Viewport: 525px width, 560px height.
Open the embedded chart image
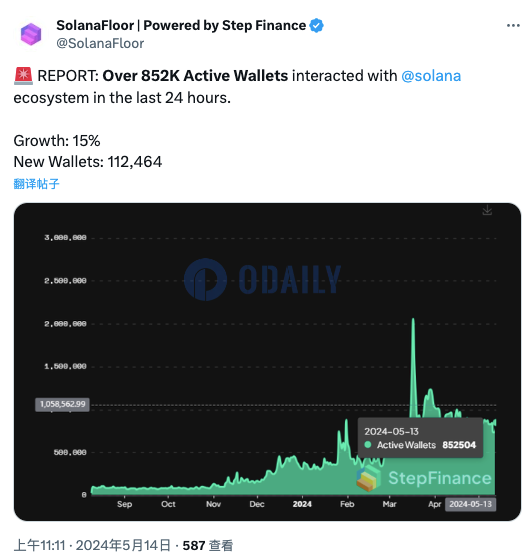pos(267,362)
